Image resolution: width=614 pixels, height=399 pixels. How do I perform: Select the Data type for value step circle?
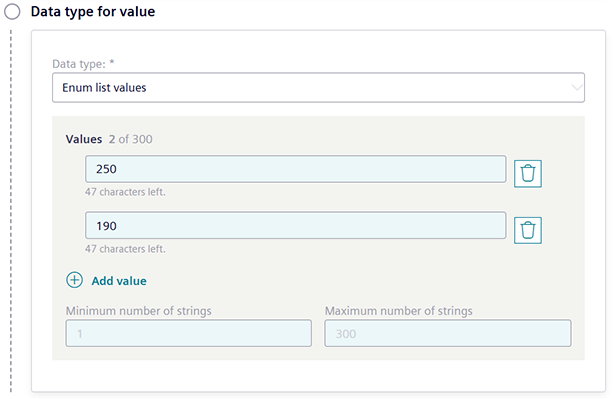12,12
